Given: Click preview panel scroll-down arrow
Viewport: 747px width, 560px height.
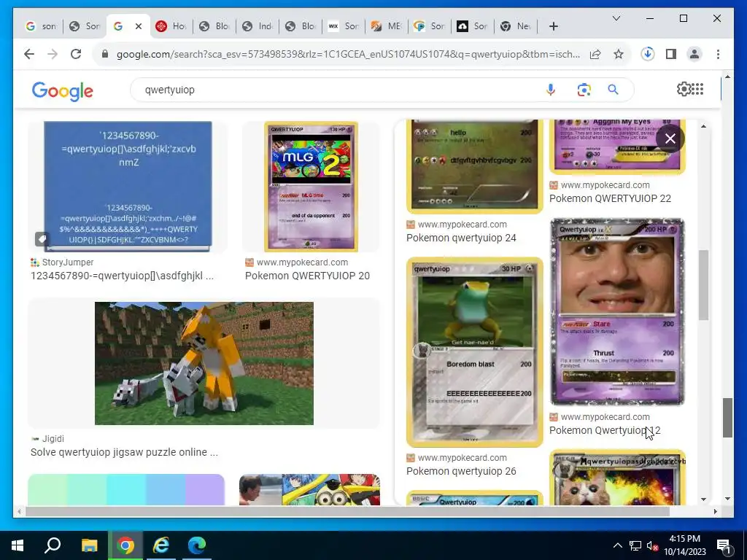Looking at the screenshot, I should coord(704,499).
